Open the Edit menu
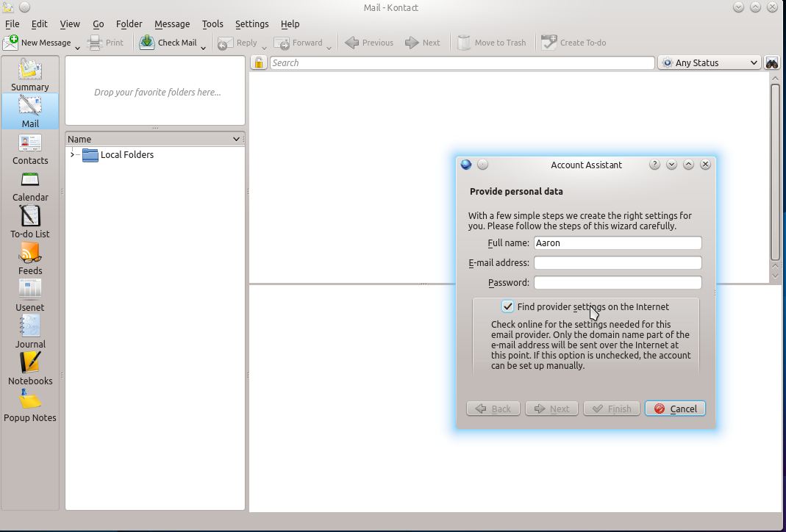Viewport: 786px width, 532px height. 39,24
